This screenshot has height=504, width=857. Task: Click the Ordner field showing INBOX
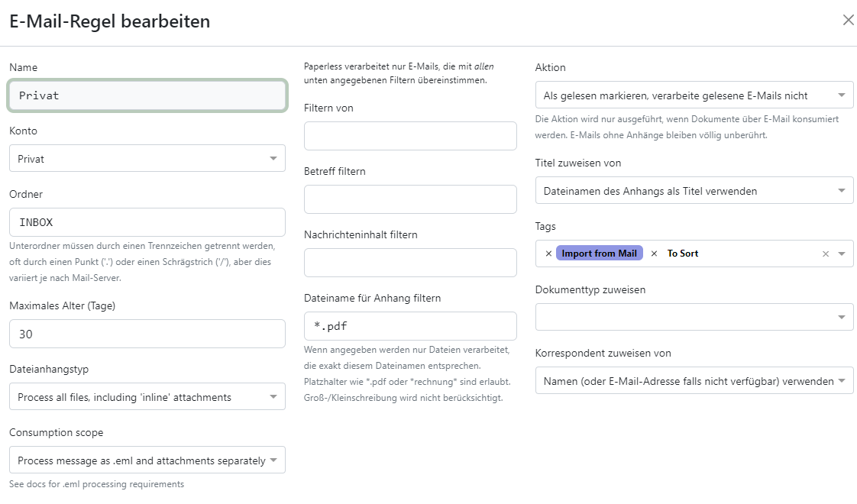click(147, 221)
